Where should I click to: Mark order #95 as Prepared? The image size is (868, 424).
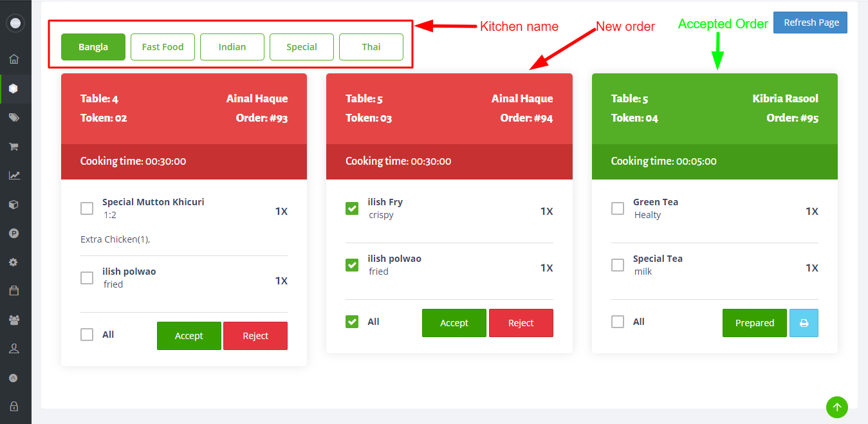pyautogui.click(x=755, y=323)
